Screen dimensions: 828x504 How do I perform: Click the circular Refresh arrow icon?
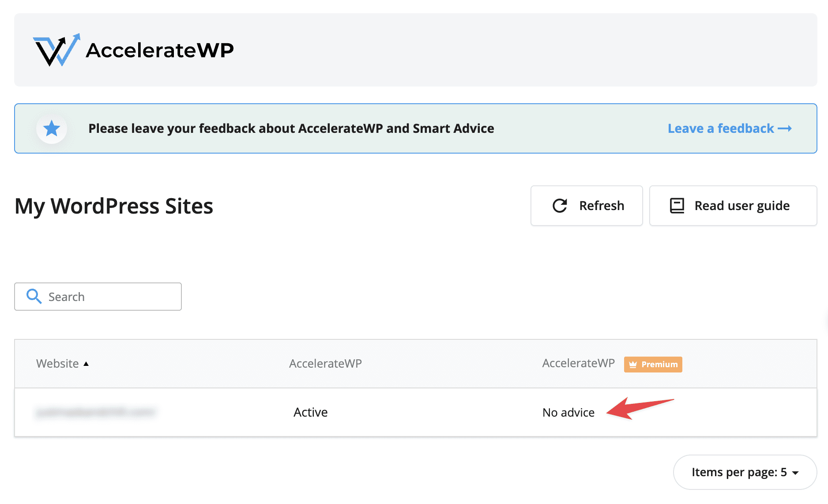(560, 206)
